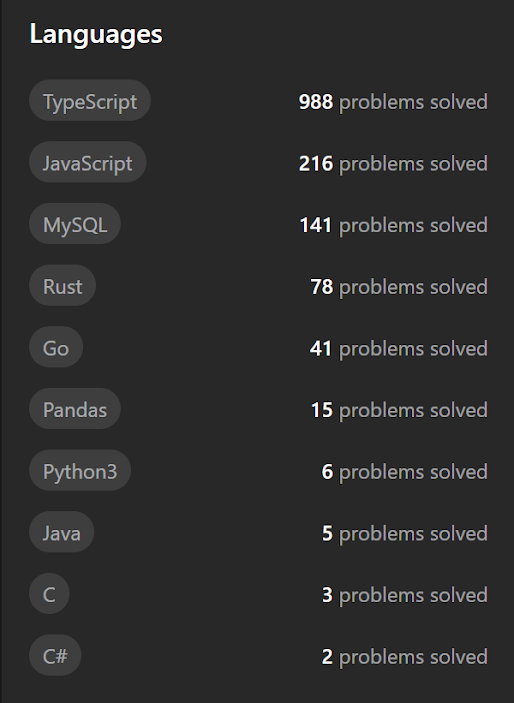Click the TypeScript language tag
514x703 pixels.
(90, 100)
